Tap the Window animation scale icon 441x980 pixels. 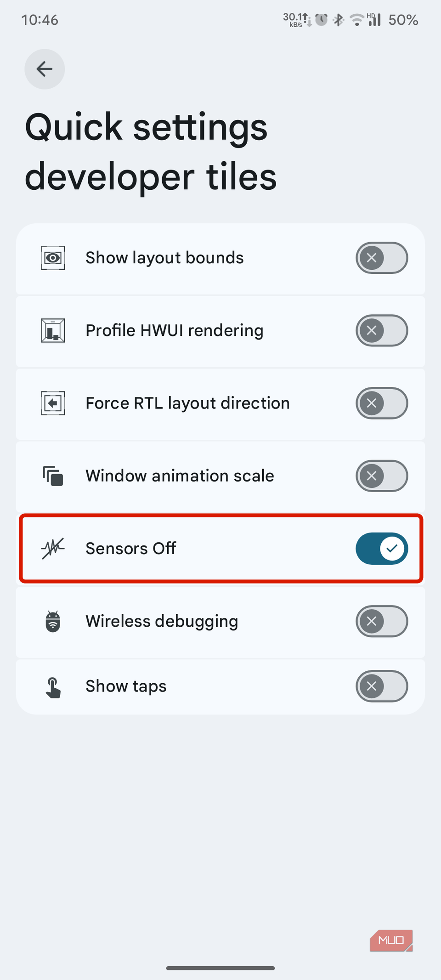53,476
